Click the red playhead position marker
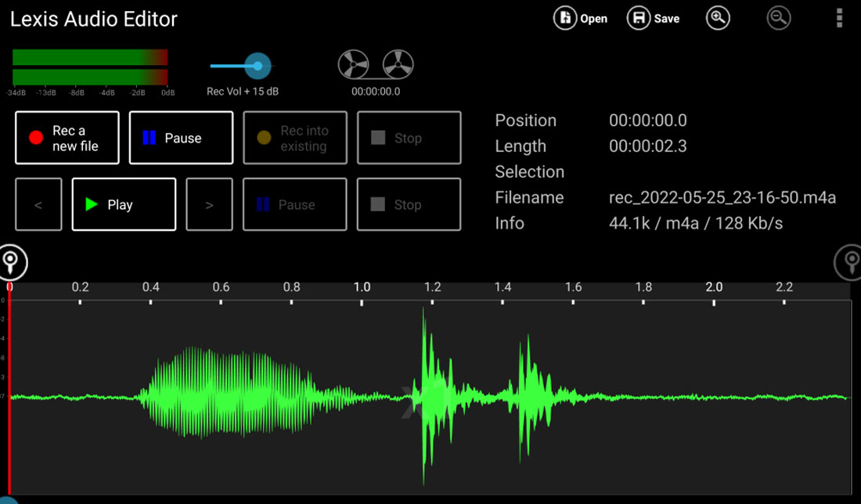861x504 pixels. point(8,391)
